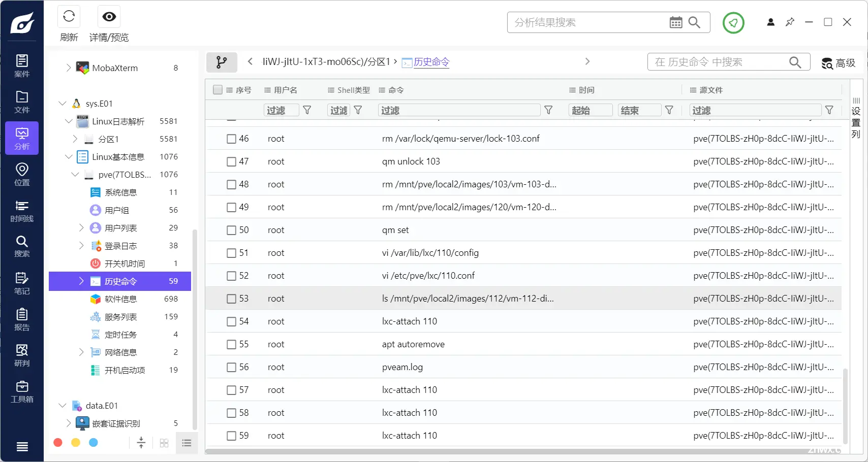Screen dimensions: 868x462
Task: Expand the 分区1 tree node
Action: click(x=75, y=139)
